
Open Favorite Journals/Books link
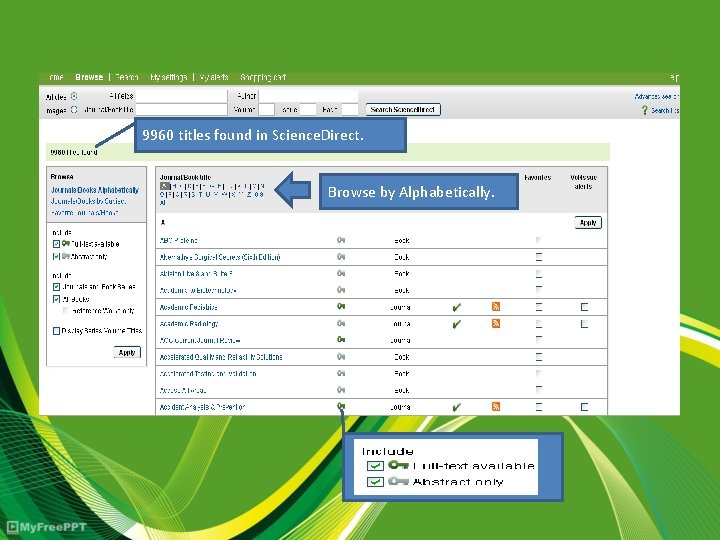(x=84, y=213)
